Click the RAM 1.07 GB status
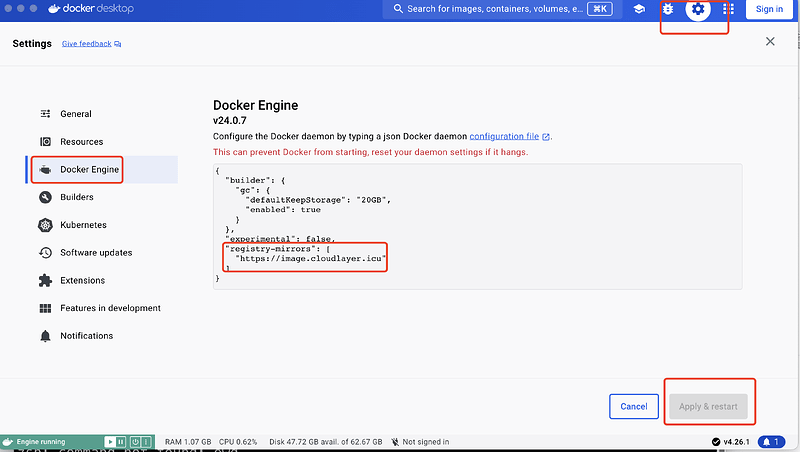The image size is (800, 452). pyautogui.click(x=188, y=442)
